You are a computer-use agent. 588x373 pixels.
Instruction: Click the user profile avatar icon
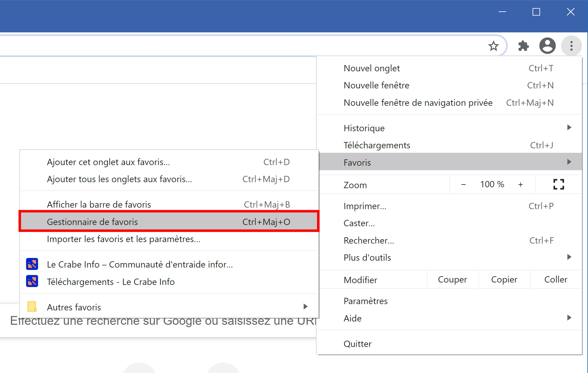point(547,46)
